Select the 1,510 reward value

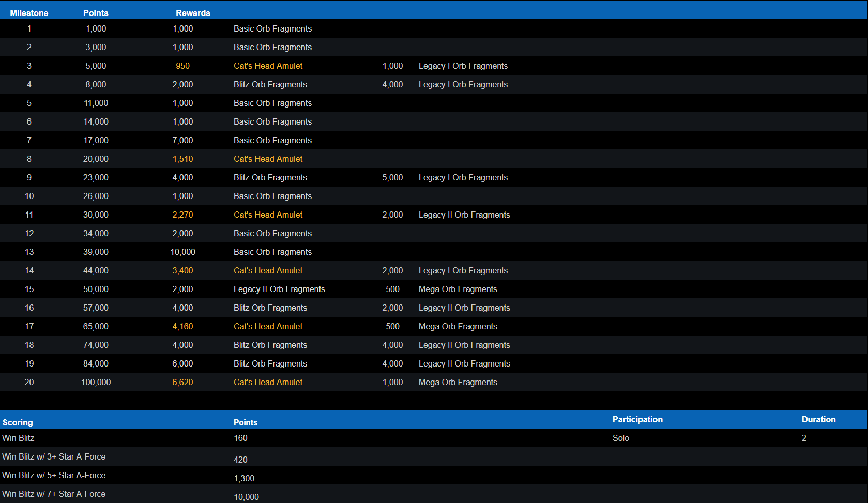182,159
